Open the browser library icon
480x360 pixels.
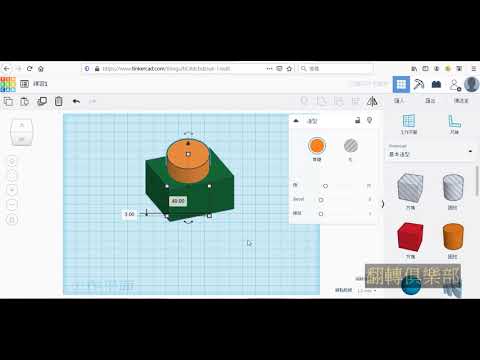pos(414,69)
